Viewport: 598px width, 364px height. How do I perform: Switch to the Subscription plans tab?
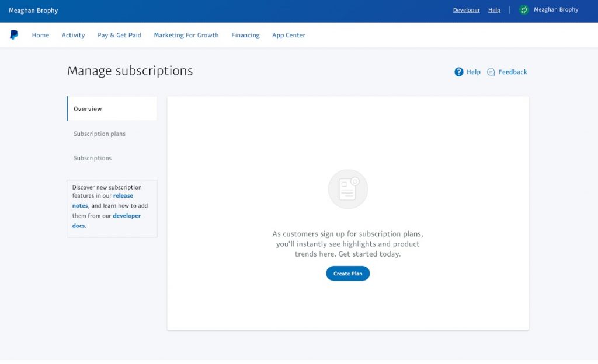(x=99, y=134)
